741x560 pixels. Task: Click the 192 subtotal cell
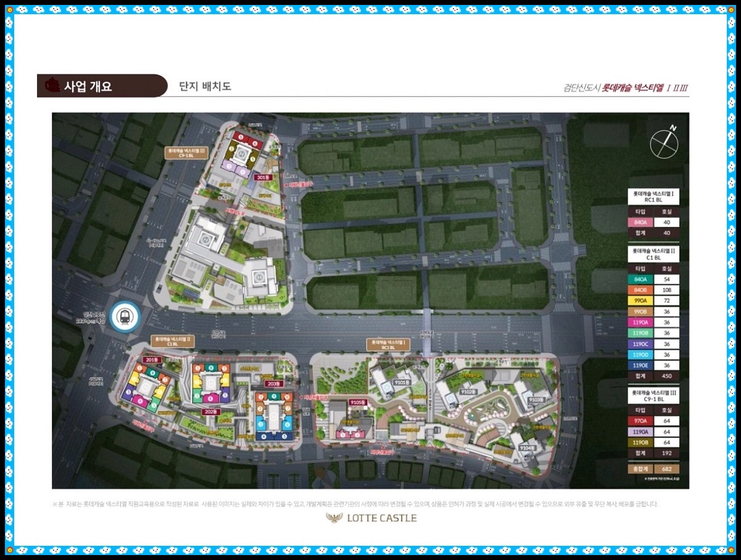667,453
